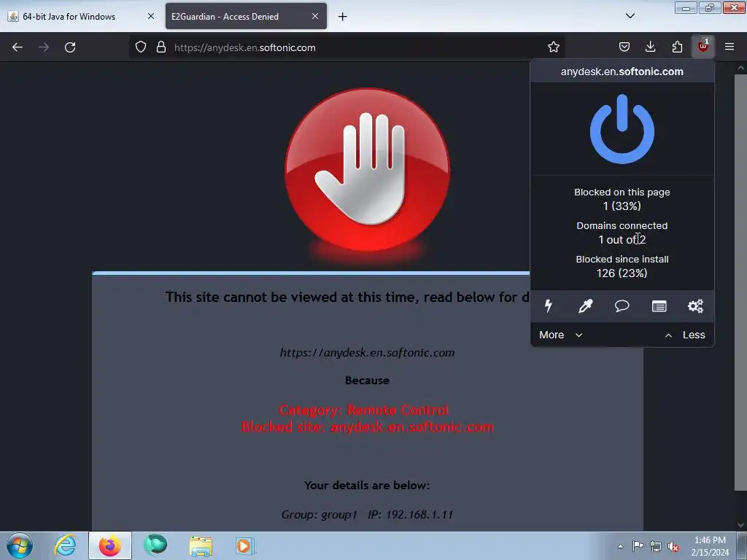Screen dimensions: 747x560
Task: Bookmark this page with the star
Action: (553, 47)
